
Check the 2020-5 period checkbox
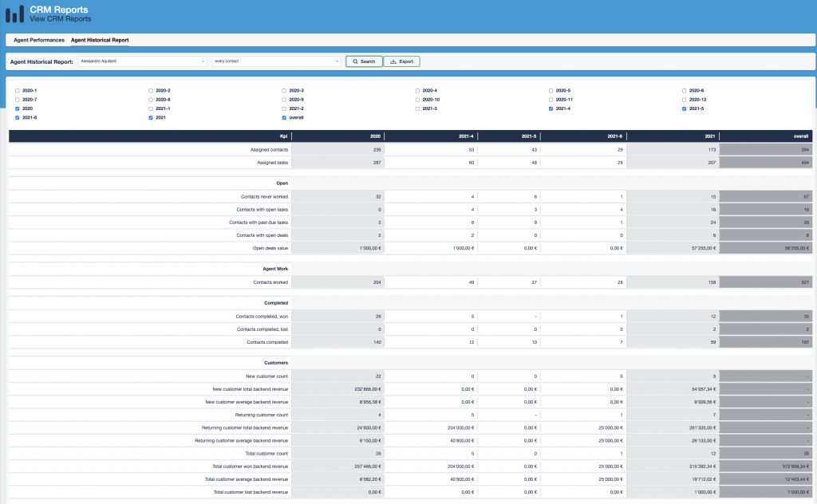click(551, 91)
